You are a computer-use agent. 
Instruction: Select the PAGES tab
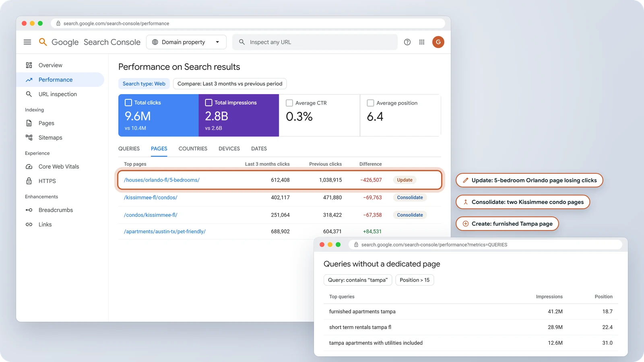(159, 149)
